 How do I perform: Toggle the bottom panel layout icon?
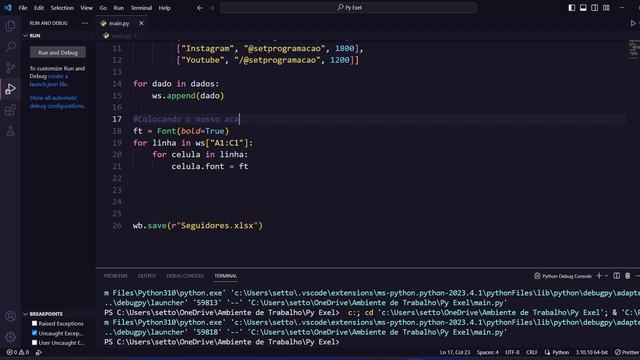(x=583, y=8)
